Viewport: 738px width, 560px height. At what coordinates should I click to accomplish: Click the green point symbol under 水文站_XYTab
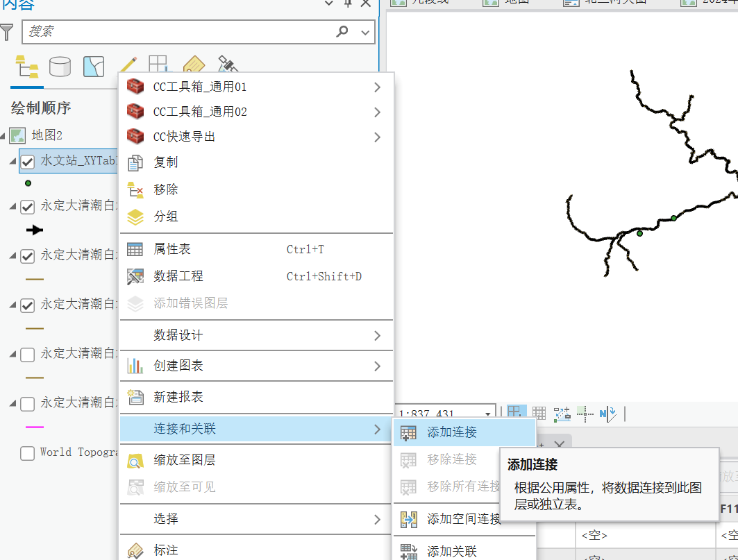click(x=28, y=183)
